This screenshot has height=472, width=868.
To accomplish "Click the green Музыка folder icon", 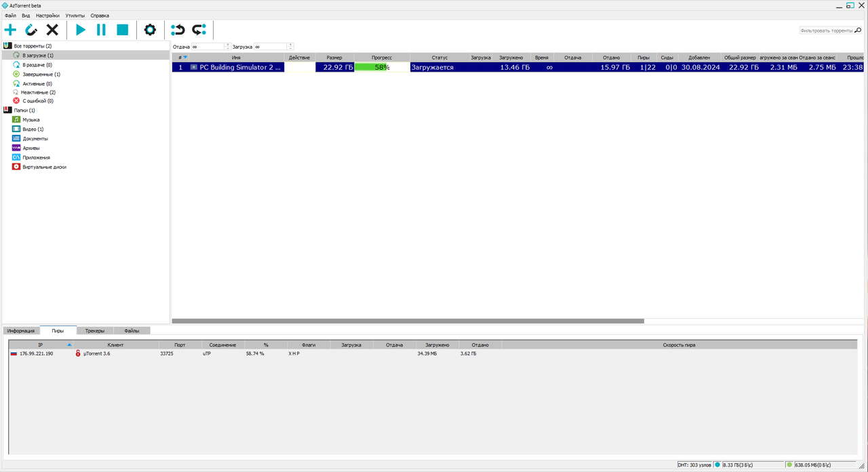I will coord(16,119).
